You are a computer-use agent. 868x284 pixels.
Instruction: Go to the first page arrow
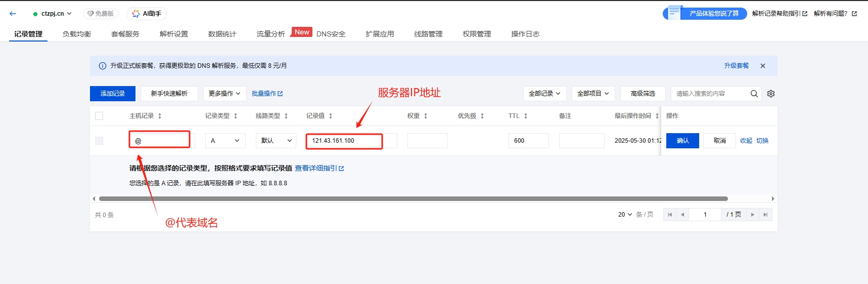coord(670,215)
